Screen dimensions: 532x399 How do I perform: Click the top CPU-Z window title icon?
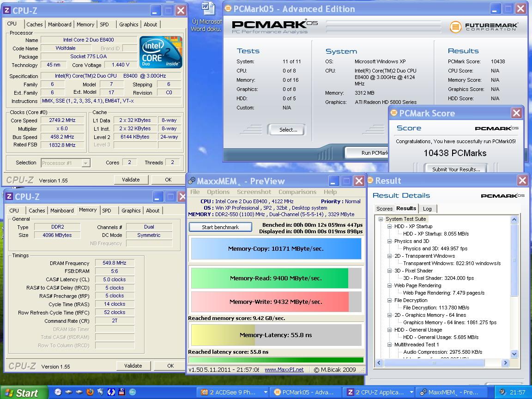pos(7,11)
